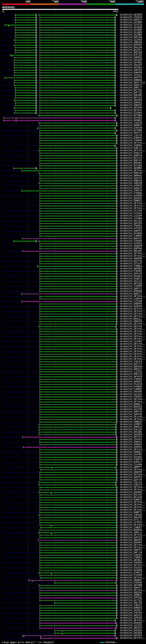This screenshot has width=146, height=644.
Task: Click the '=100char.' scale legend
Action: coord(111,642)
